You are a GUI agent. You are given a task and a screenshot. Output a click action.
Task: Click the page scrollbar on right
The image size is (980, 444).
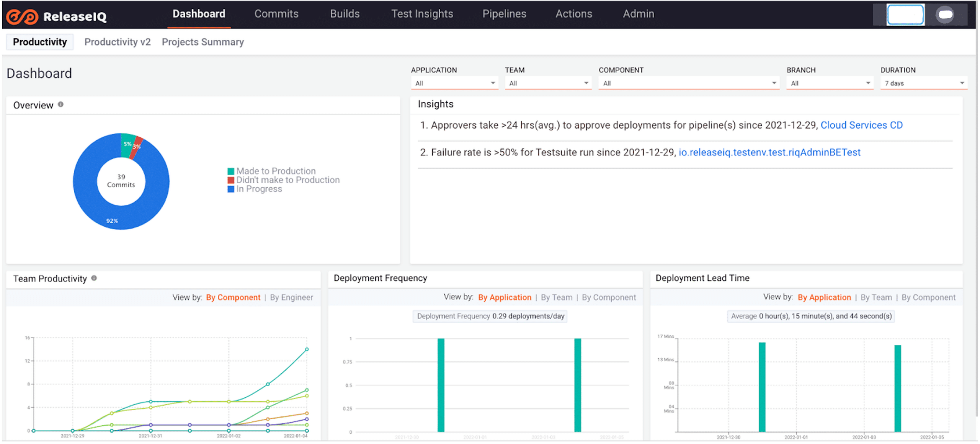pyautogui.click(x=977, y=222)
